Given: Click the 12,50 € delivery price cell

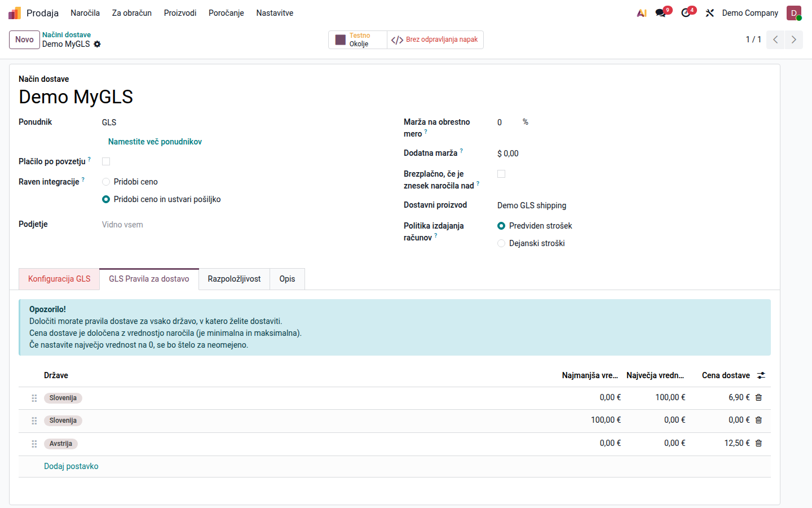Looking at the screenshot, I should click(737, 443).
